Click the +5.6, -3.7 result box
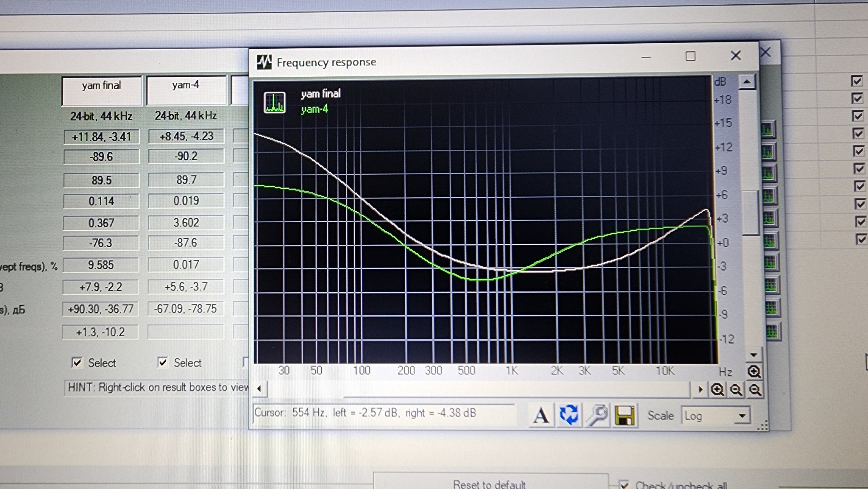Screen dimensions: 868x489 coord(186,287)
